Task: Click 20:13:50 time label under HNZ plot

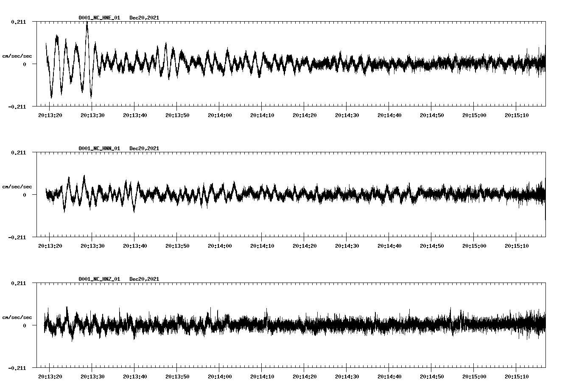Action: 177,377
